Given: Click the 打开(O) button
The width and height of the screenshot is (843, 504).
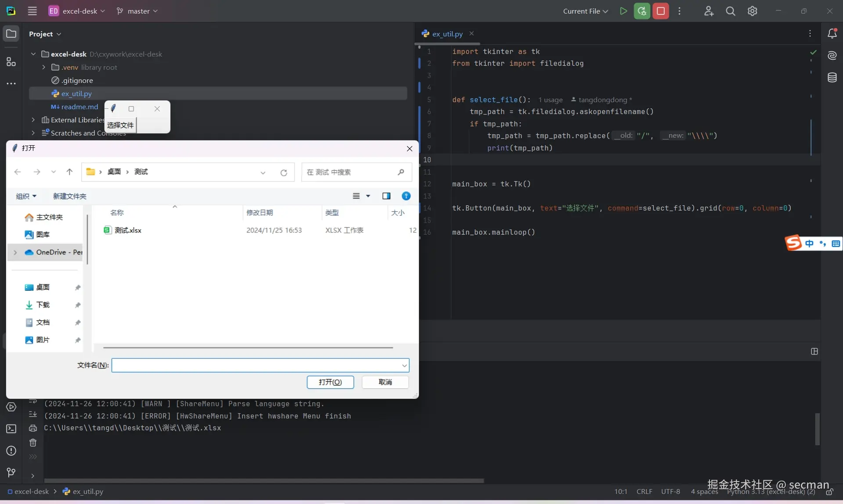Looking at the screenshot, I should [330, 382].
